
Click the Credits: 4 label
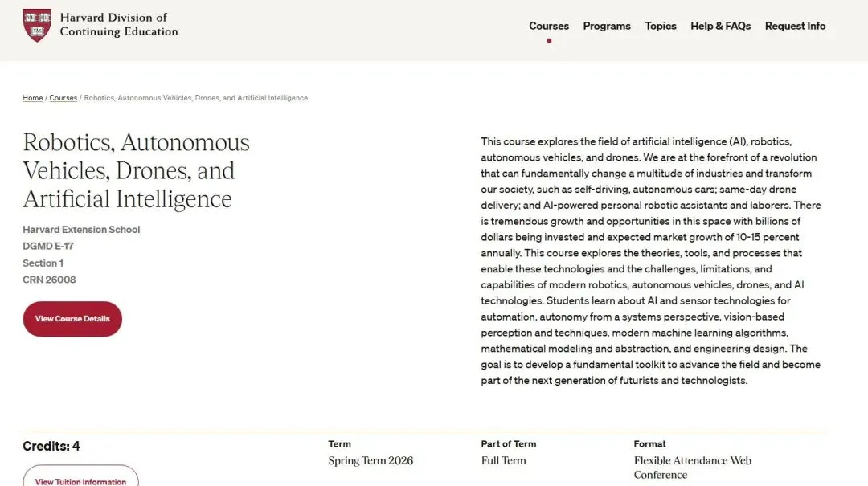51,446
